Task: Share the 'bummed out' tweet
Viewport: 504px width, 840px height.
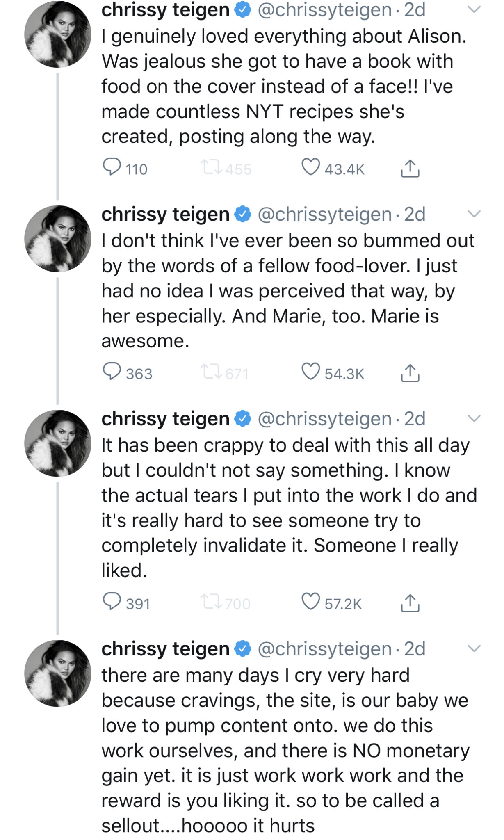Action: pos(410,373)
